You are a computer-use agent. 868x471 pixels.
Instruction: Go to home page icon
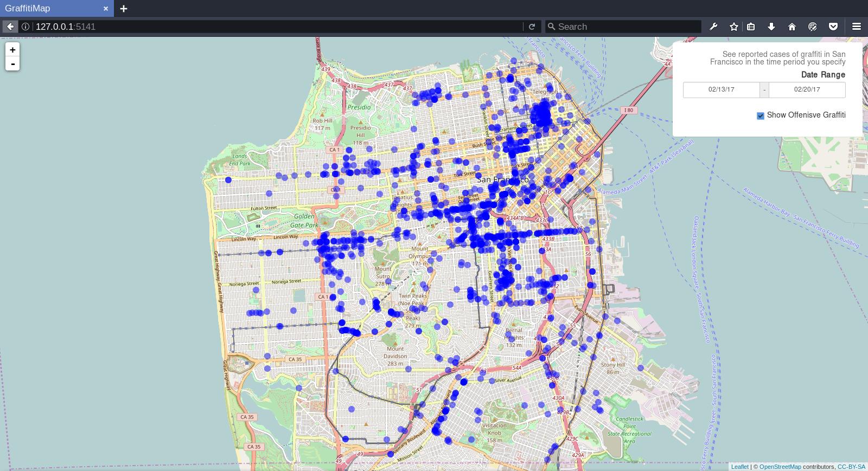(792, 27)
